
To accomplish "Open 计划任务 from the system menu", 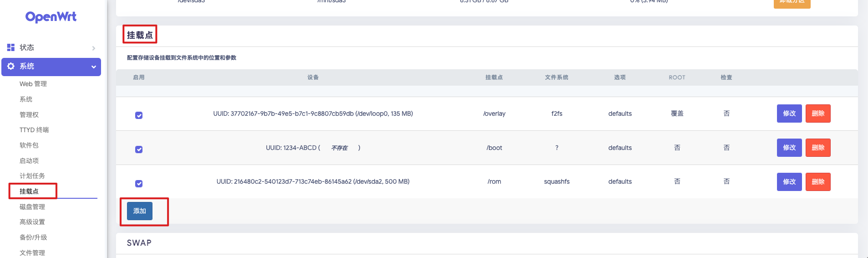I will 32,176.
